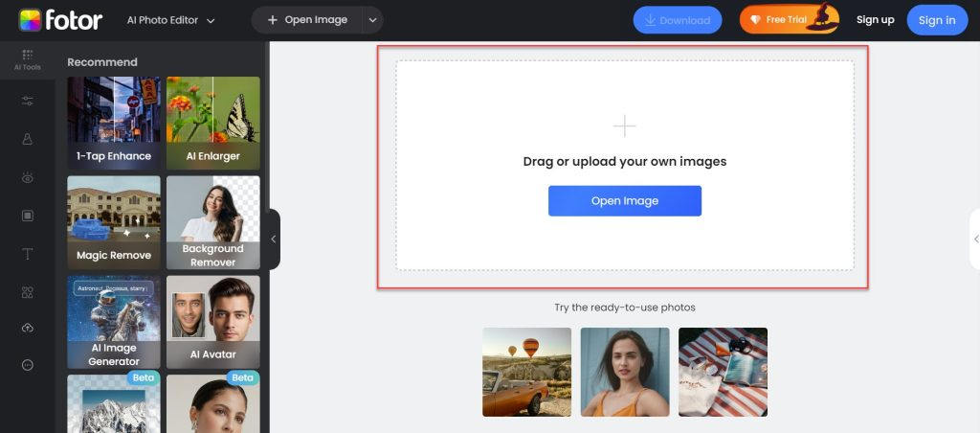Open the arrow dropdown beside Open Image

pos(373,20)
